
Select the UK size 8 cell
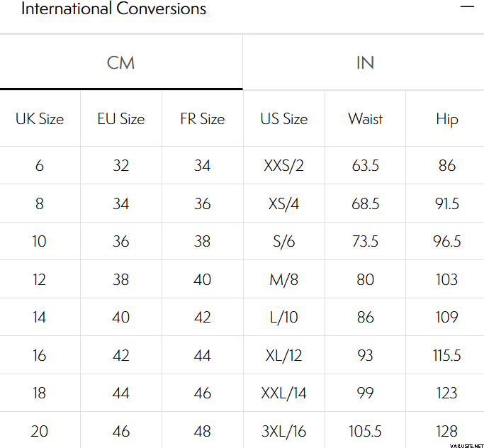point(40,204)
